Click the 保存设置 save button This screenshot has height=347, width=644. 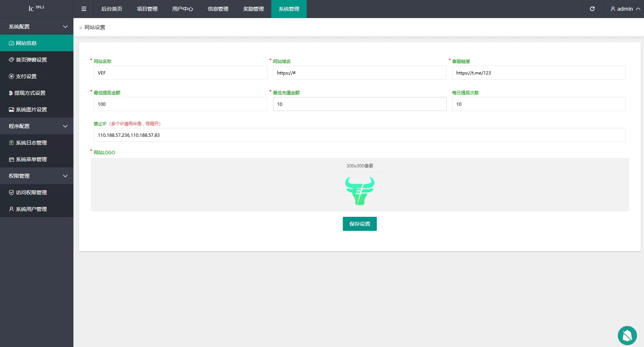pos(359,224)
